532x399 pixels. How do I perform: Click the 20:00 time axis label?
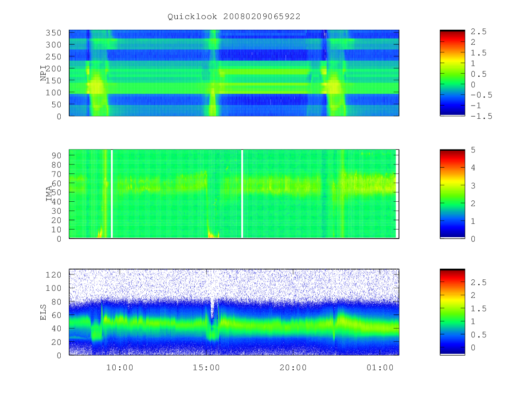pyautogui.click(x=293, y=368)
